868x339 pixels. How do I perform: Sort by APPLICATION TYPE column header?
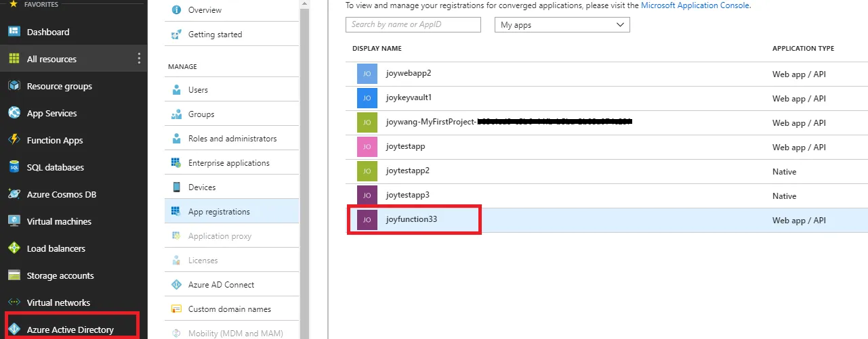[x=803, y=49]
